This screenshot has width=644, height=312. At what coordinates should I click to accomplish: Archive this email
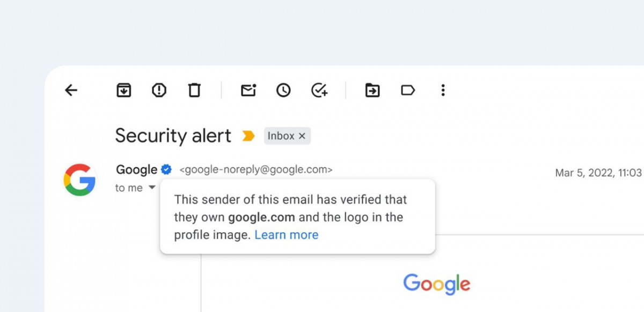pyautogui.click(x=124, y=90)
